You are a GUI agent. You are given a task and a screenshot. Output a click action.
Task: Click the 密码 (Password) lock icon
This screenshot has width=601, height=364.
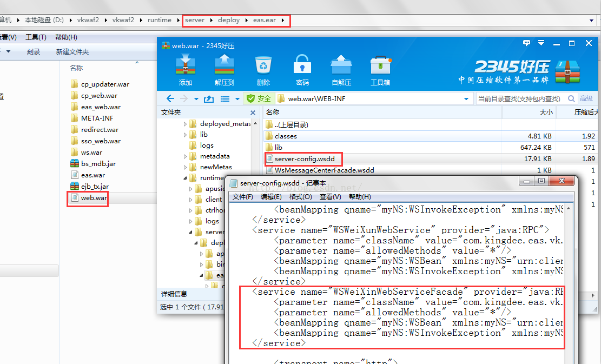tap(302, 69)
